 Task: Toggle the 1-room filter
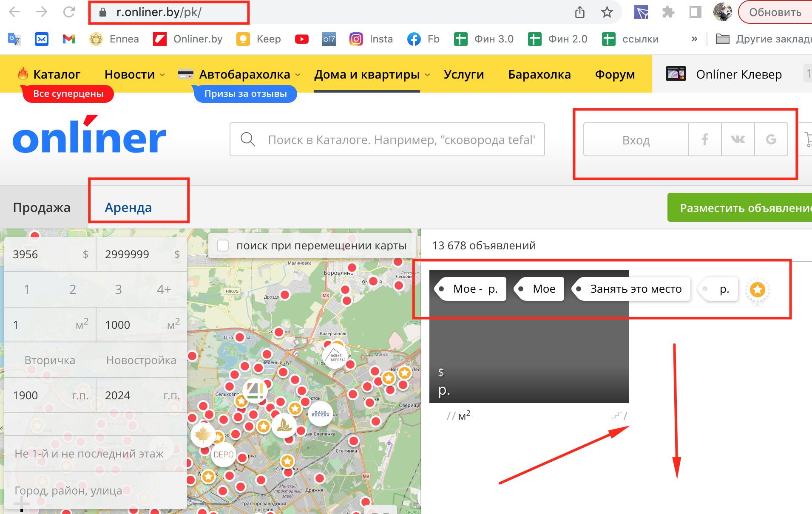coord(27,289)
